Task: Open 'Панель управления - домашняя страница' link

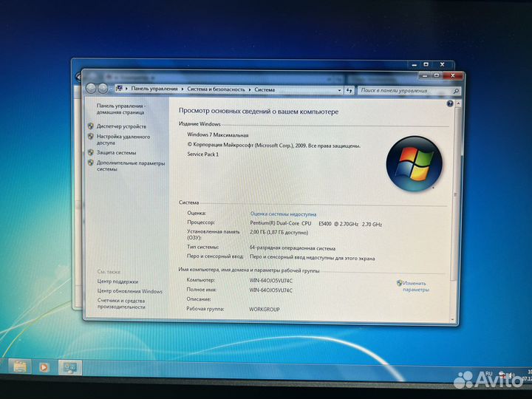Action: (x=120, y=109)
